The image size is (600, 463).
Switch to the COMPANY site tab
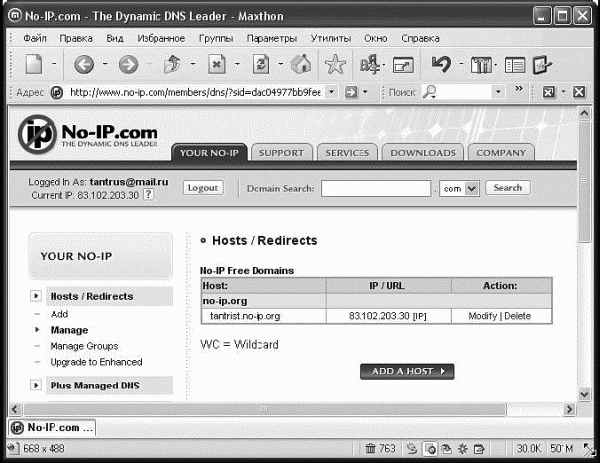pos(501,153)
